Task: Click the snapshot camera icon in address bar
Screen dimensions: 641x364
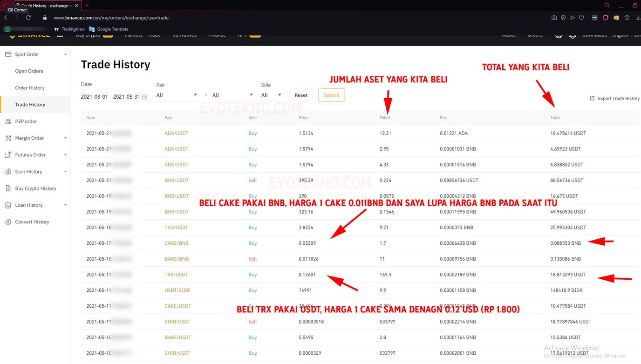Action: [554, 18]
